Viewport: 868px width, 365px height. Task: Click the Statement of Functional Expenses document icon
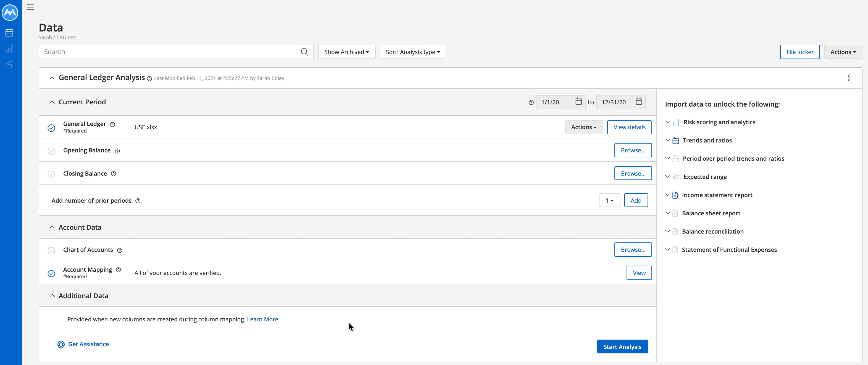point(675,250)
